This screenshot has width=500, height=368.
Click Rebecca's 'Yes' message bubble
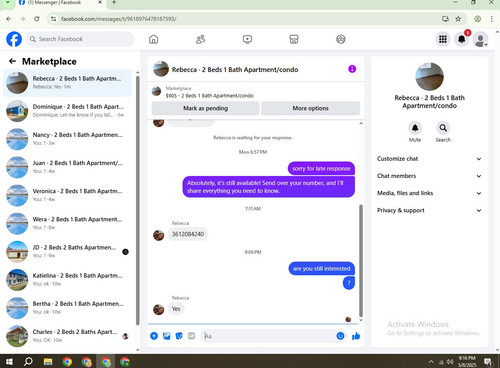click(176, 309)
